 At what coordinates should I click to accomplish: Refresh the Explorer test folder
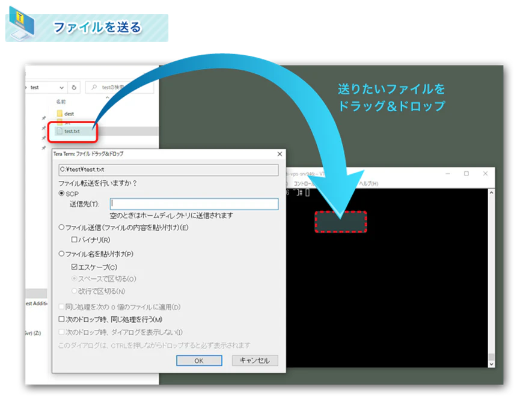click(74, 88)
